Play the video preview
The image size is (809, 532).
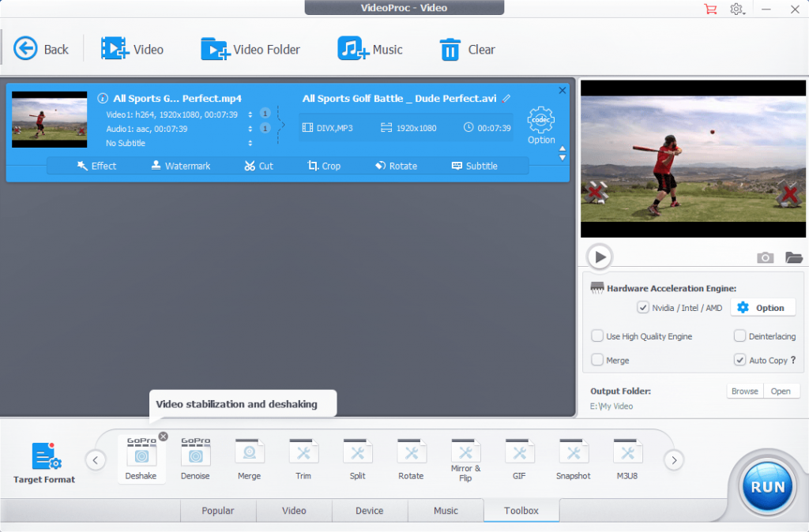pyautogui.click(x=600, y=257)
